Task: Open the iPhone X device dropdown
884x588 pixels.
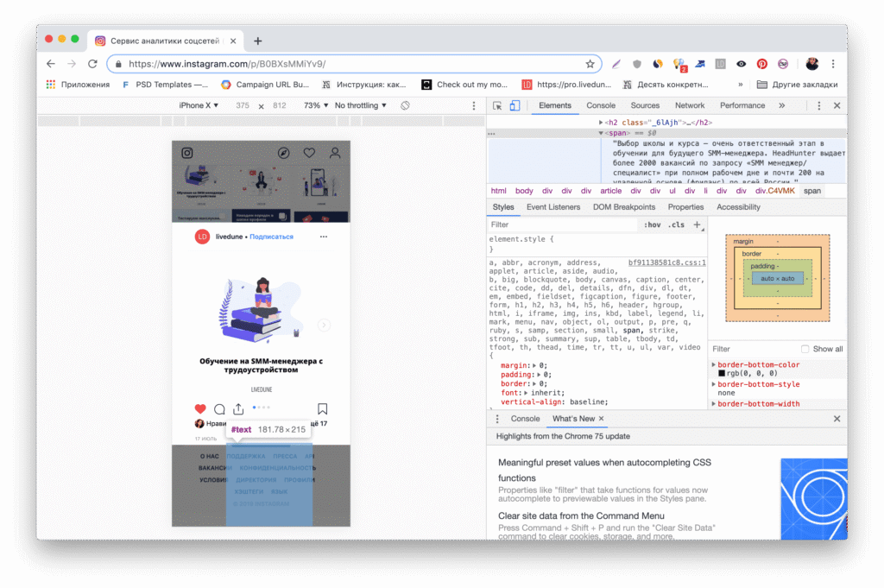Action: click(199, 105)
